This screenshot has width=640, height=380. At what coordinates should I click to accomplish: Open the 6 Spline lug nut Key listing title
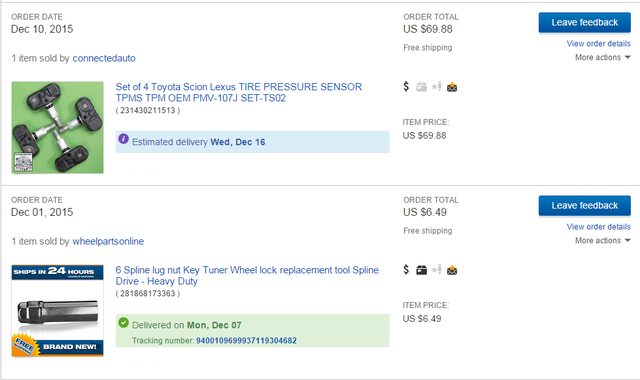coord(247,276)
